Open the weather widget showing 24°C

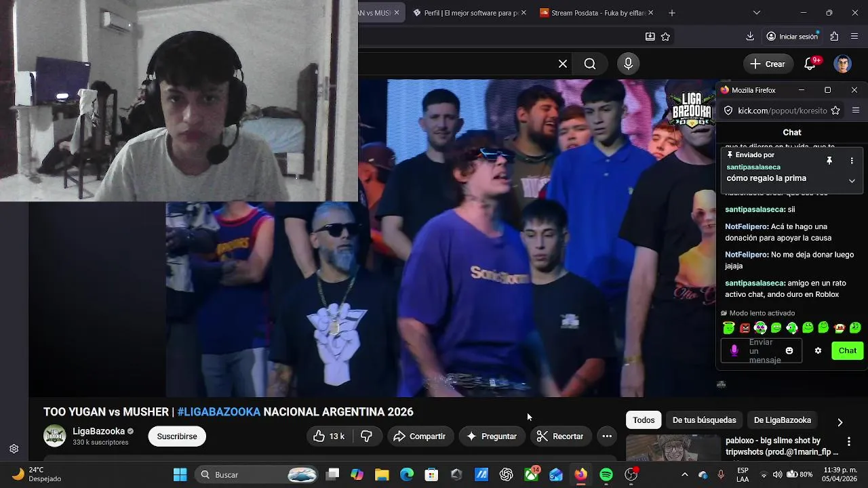pyautogui.click(x=37, y=474)
